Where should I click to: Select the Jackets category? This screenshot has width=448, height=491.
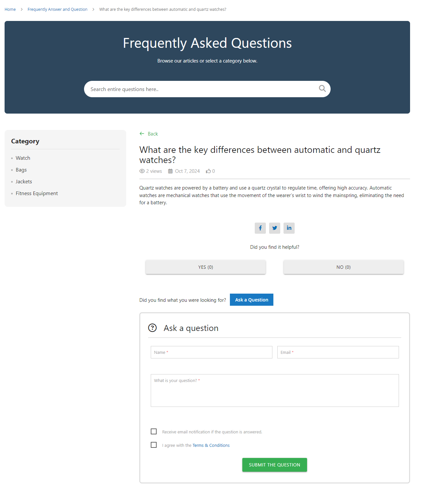point(24,182)
